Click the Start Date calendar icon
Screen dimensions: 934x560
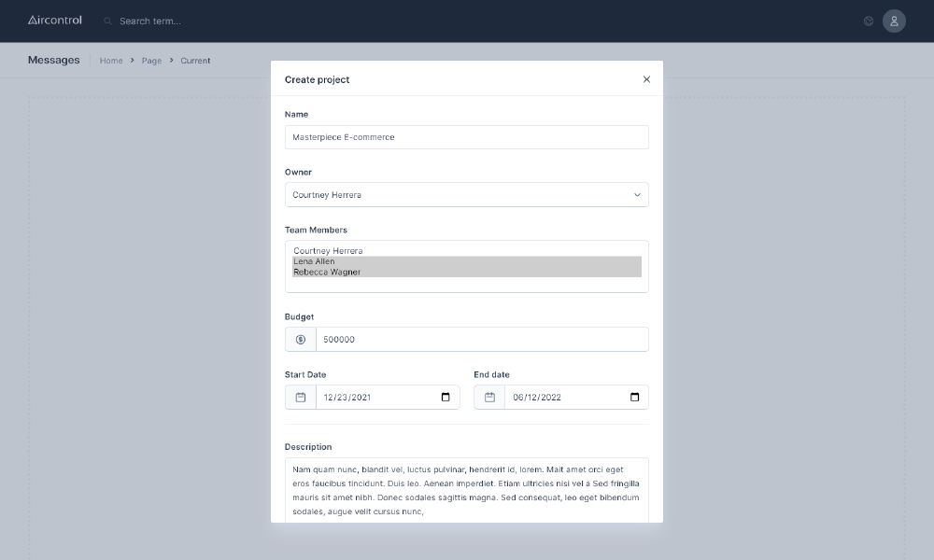click(300, 397)
